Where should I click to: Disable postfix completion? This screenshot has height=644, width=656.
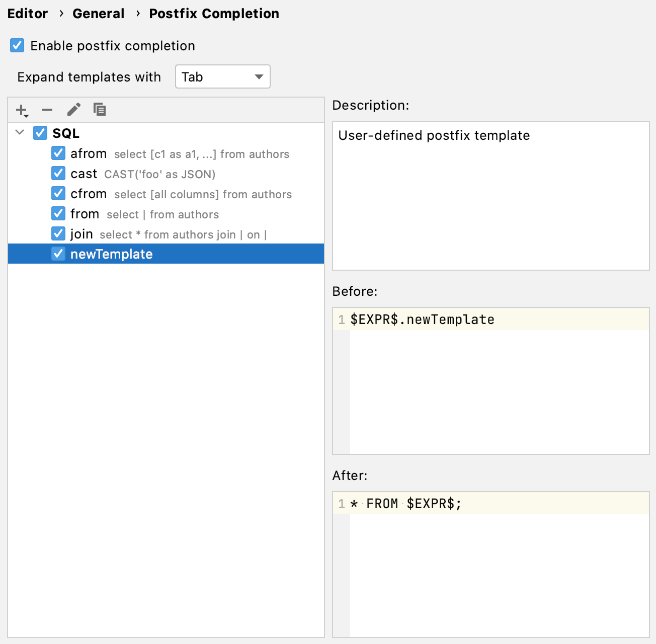click(17, 45)
